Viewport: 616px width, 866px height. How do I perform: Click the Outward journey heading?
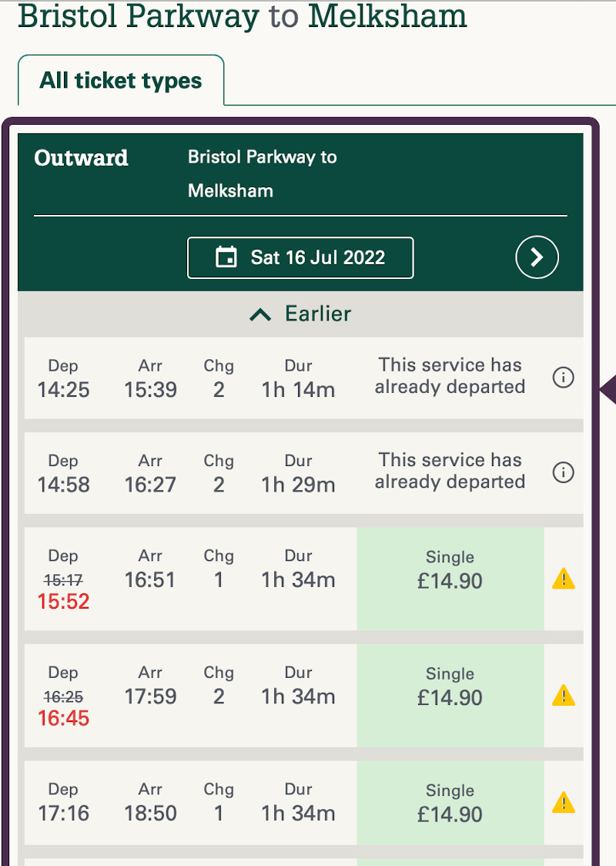coord(81,158)
